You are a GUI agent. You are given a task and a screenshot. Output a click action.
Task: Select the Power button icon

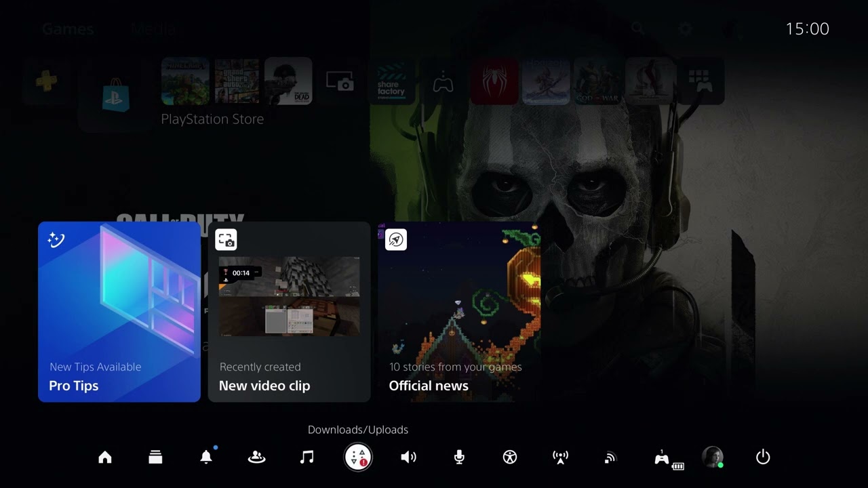(763, 457)
